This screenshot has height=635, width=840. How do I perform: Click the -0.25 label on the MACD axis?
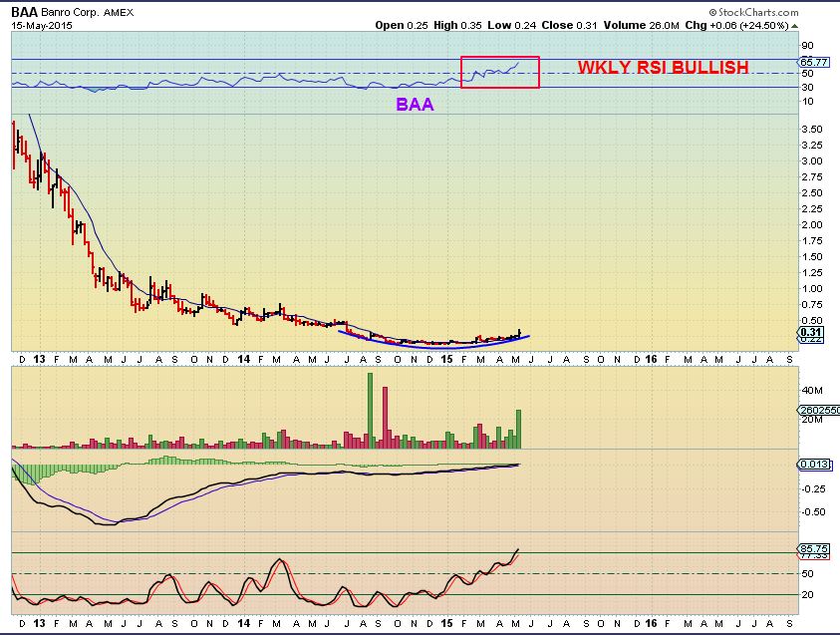click(x=813, y=488)
